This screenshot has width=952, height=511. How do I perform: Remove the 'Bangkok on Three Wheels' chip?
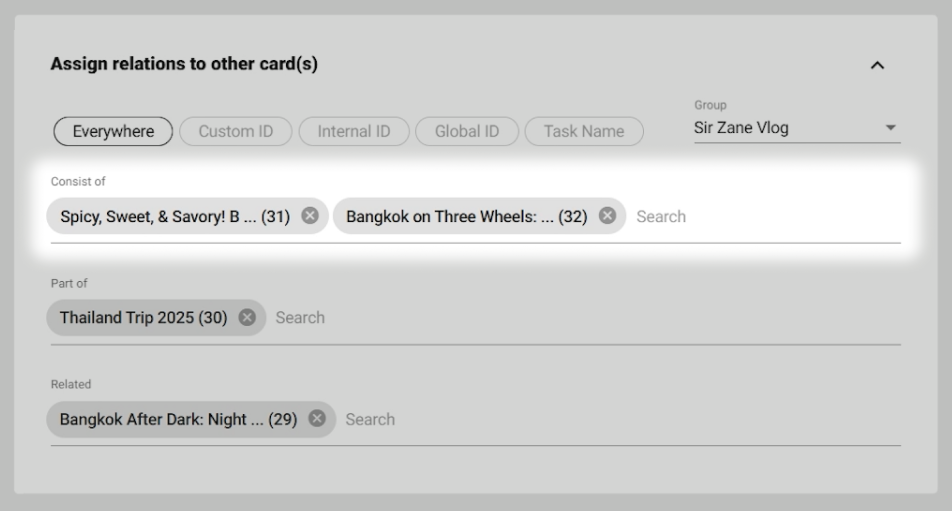pos(607,216)
